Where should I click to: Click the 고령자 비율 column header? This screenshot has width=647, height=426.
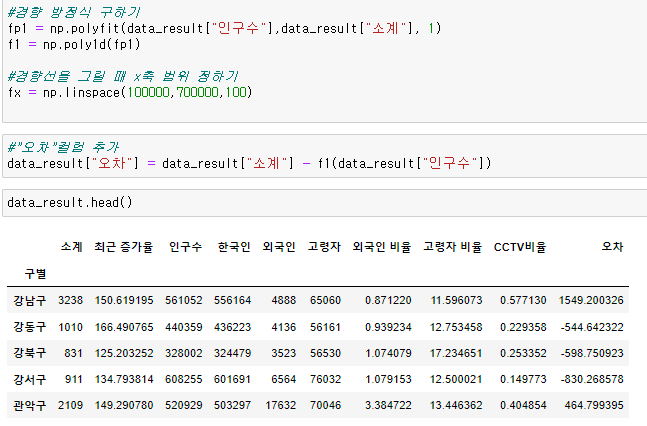(x=453, y=247)
